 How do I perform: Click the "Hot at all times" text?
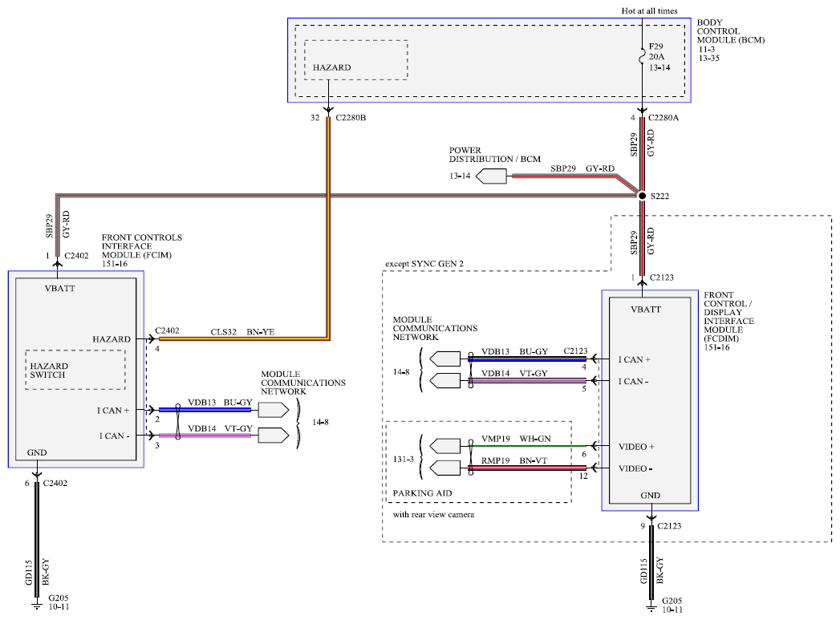[x=649, y=10]
